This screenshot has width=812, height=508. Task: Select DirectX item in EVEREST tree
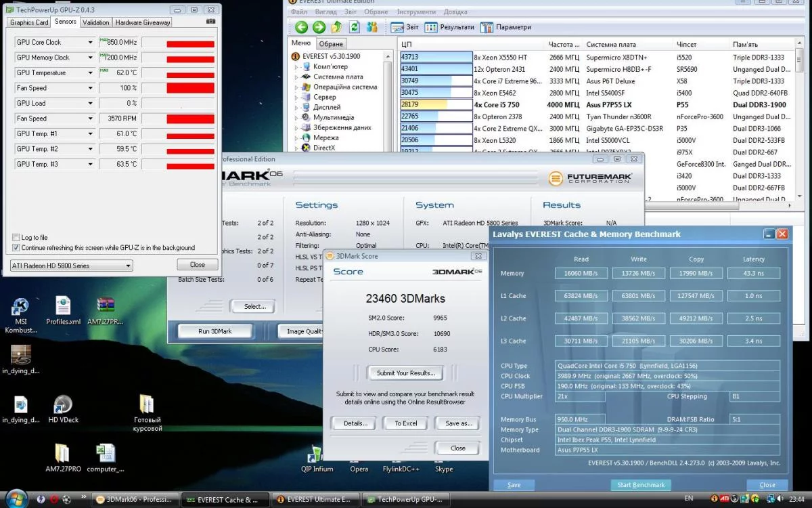click(323, 148)
